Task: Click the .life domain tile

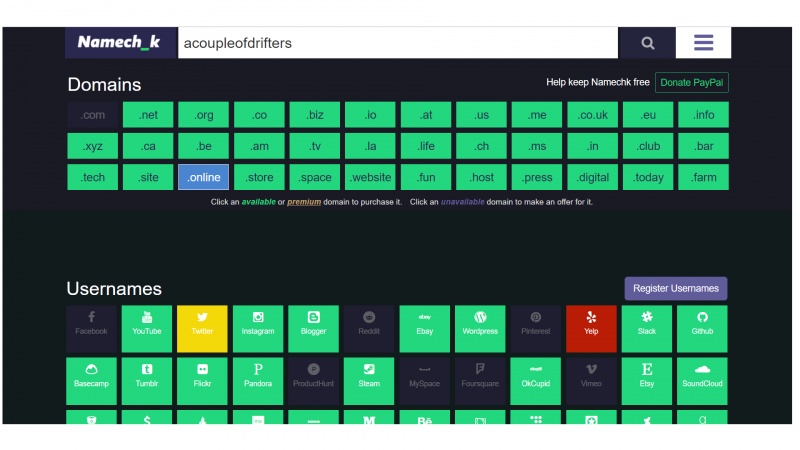Action: tap(426, 146)
